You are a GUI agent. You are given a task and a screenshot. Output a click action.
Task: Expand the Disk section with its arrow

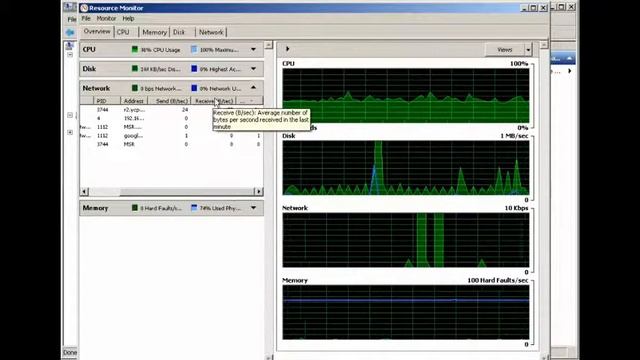[x=253, y=69]
